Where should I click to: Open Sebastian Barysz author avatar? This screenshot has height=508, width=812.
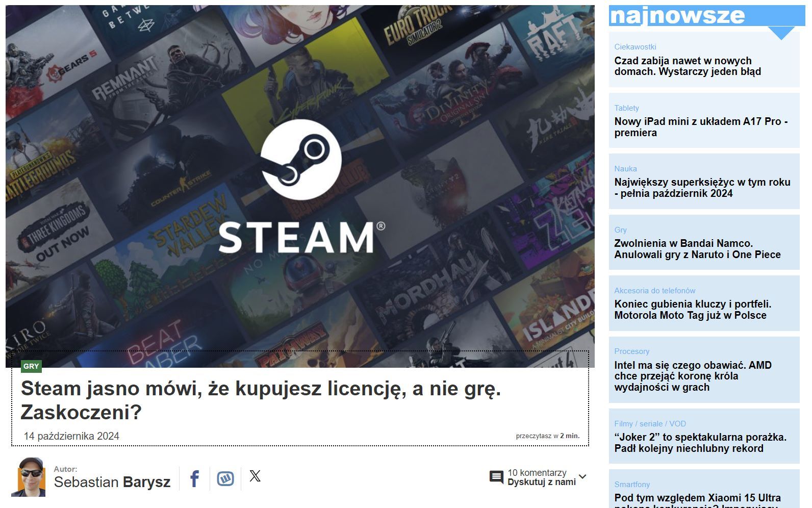29,477
